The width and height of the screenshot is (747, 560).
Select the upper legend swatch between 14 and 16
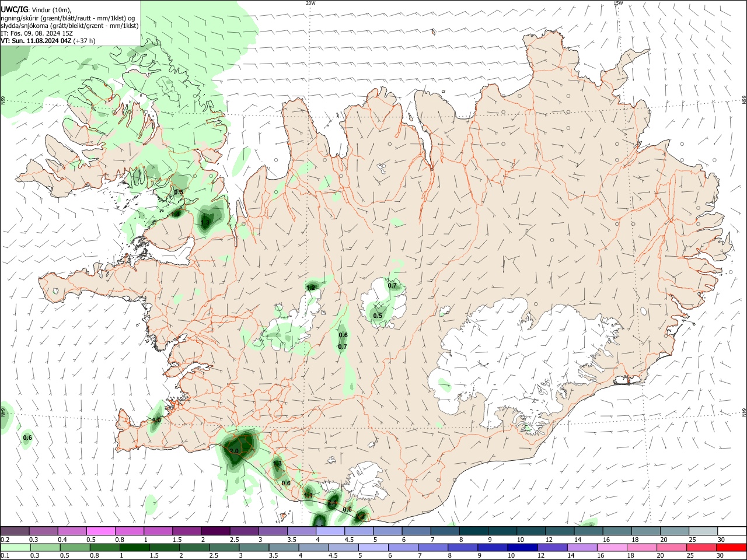(588, 531)
